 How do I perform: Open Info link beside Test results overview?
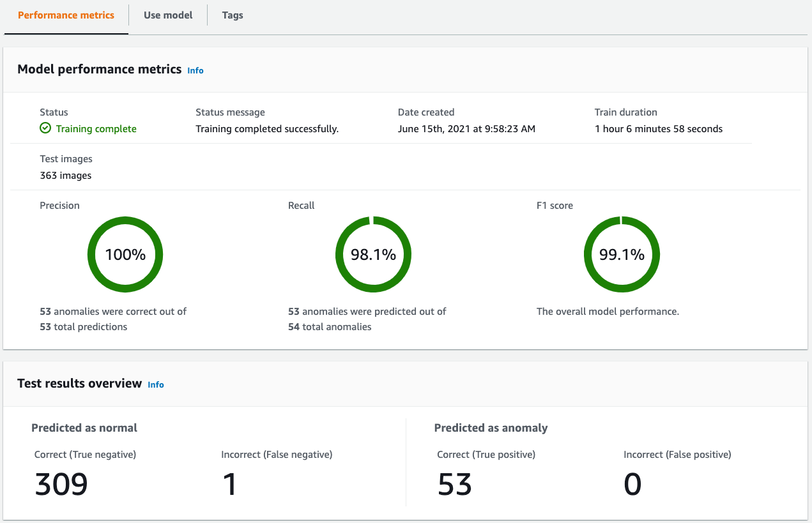pyautogui.click(x=156, y=384)
